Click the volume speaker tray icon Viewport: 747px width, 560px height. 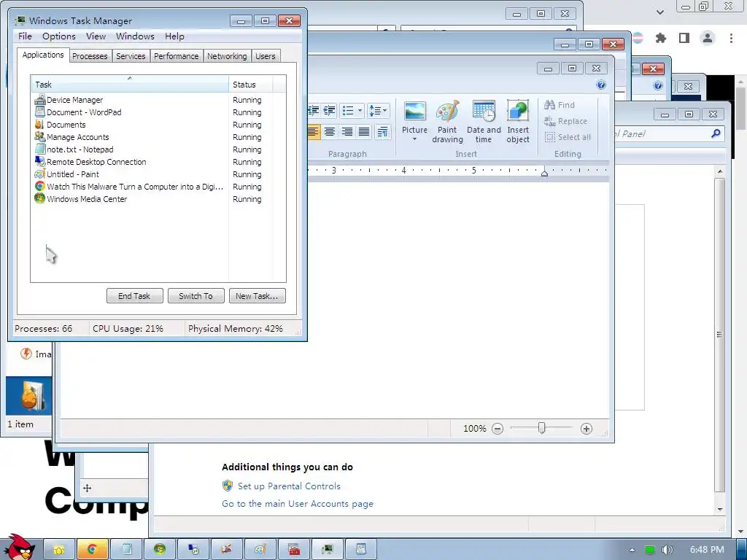667,550
